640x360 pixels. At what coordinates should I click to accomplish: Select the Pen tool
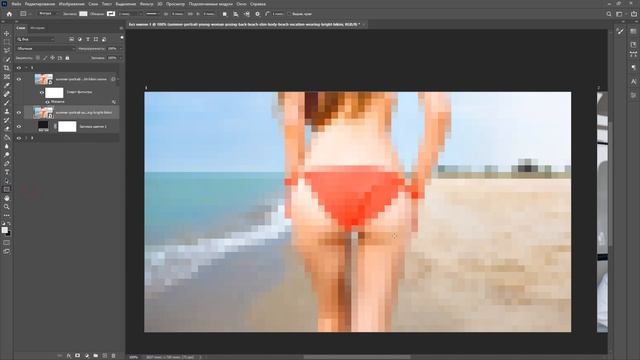(x=7, y=163)
